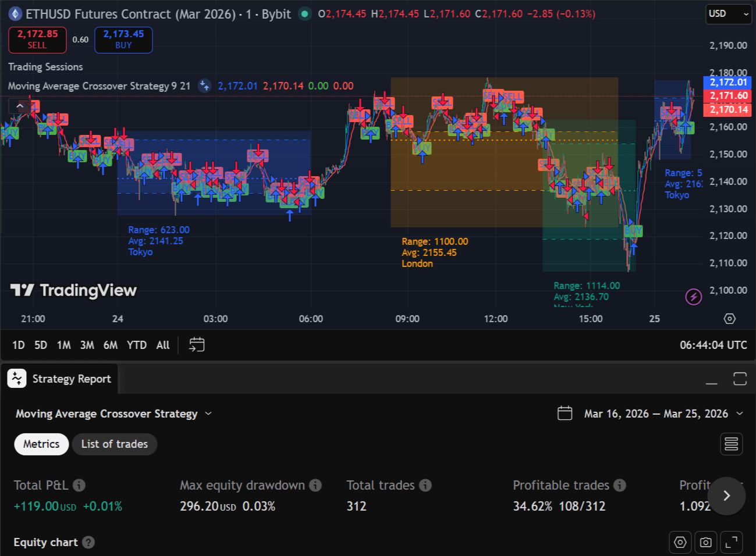Click the SELL 2,172.85 button
Viewport: 756px width, 556px height.
click(x=37, y=40)
